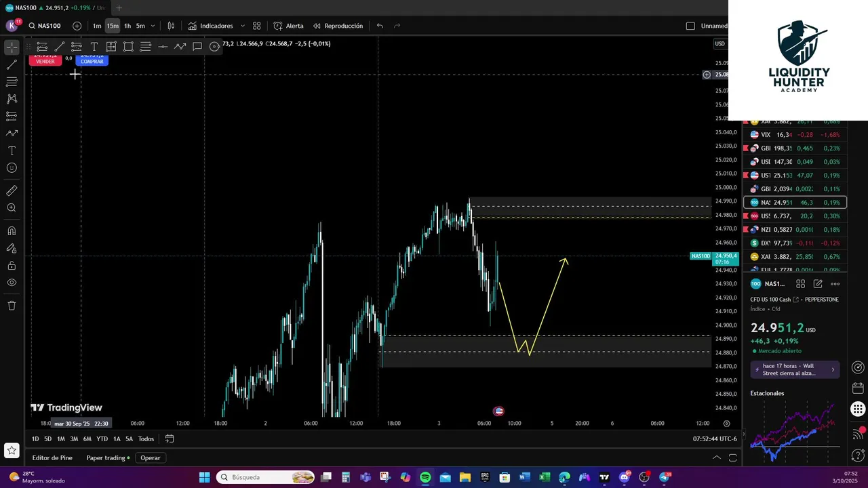The image size is (868, 488).
Task: Open the Editor de Pine tab
Action: coord(52,457)
